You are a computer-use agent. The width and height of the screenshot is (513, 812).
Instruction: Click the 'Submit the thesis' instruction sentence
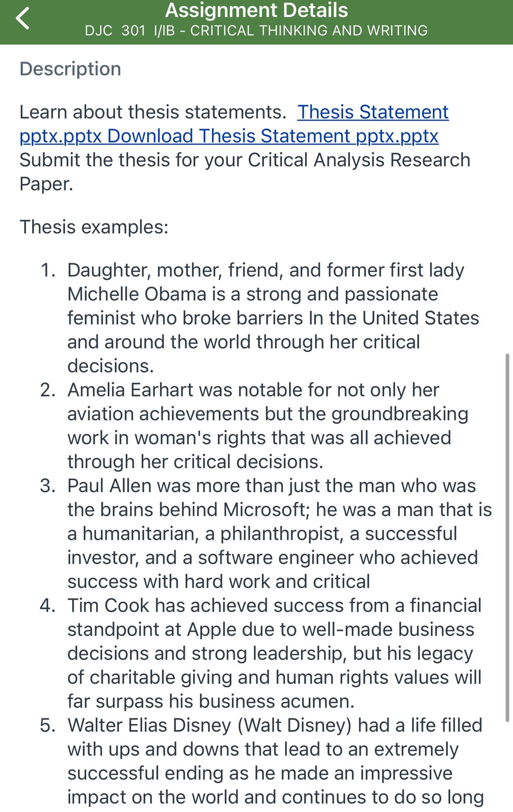point(245,172)
